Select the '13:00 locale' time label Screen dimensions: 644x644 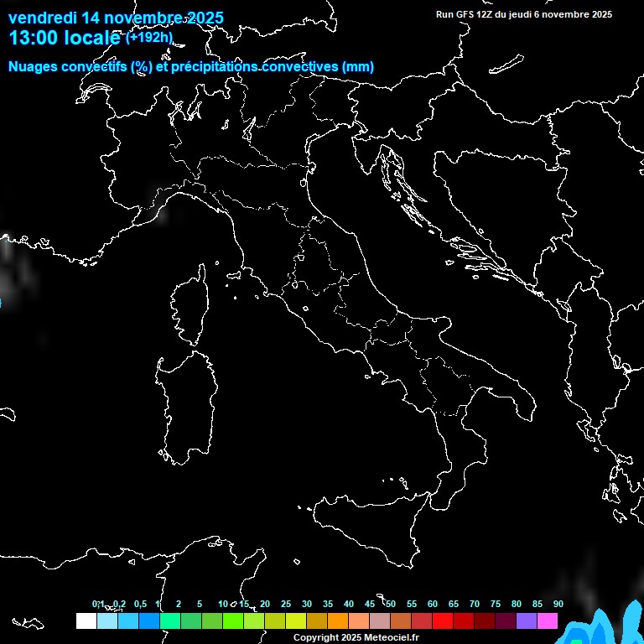[65, 38]
